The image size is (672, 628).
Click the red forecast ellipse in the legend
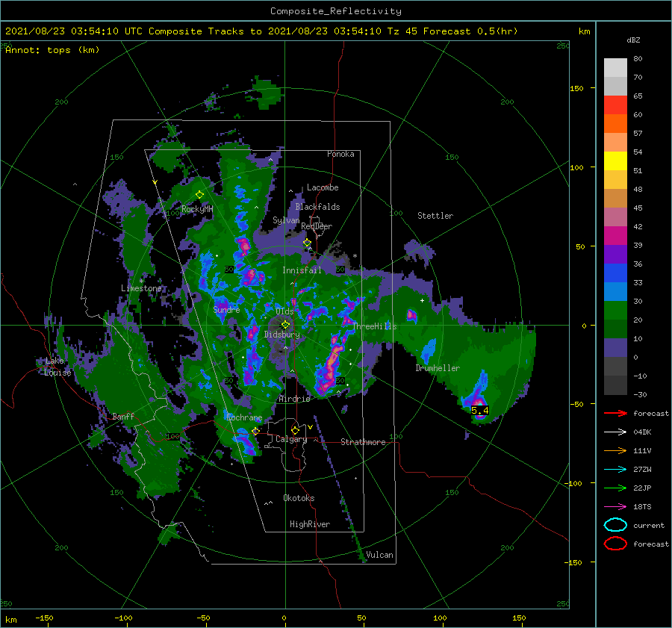pos(615,544)
